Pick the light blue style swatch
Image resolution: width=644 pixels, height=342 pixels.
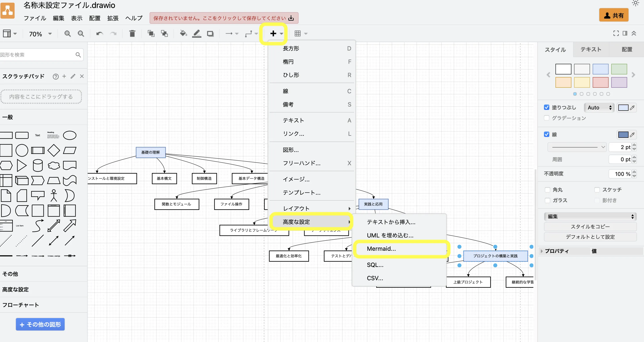click(x=600, y=69)
